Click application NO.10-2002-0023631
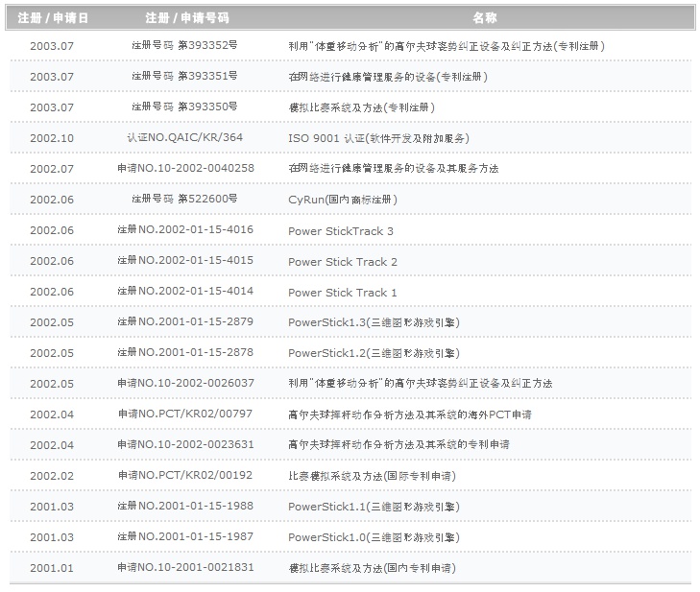This screenshot has height=592, width=700. 185,444
